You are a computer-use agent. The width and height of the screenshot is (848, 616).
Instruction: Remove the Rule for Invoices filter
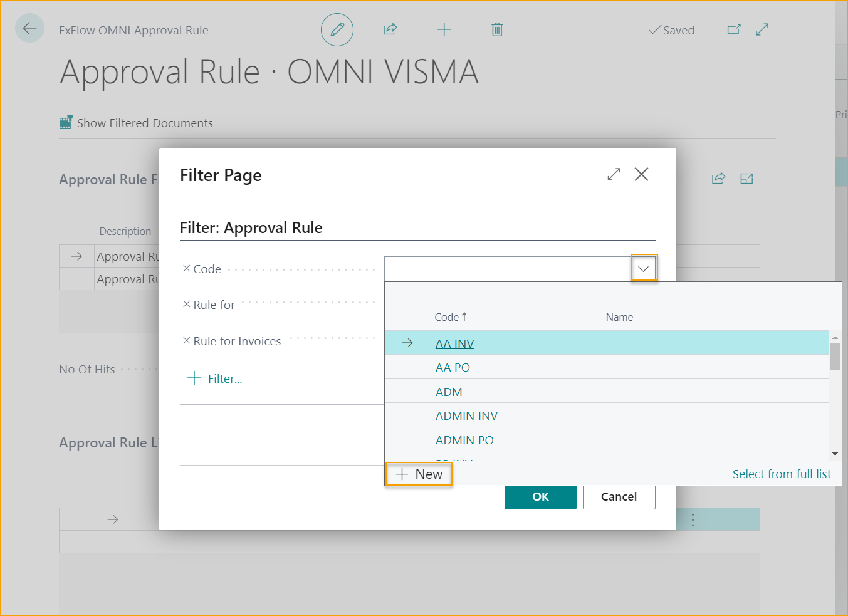186,341
